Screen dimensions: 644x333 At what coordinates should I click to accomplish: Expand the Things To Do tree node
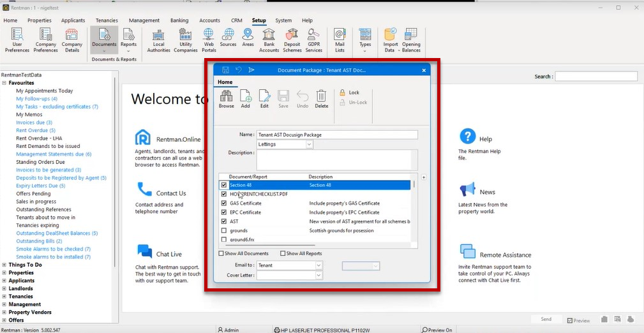click(4, 265)
